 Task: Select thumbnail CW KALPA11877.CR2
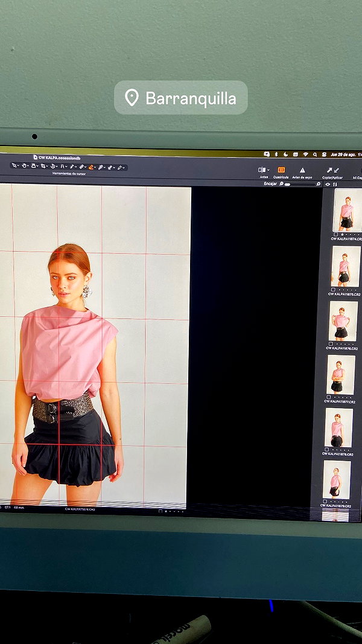[x=341, y=375]
